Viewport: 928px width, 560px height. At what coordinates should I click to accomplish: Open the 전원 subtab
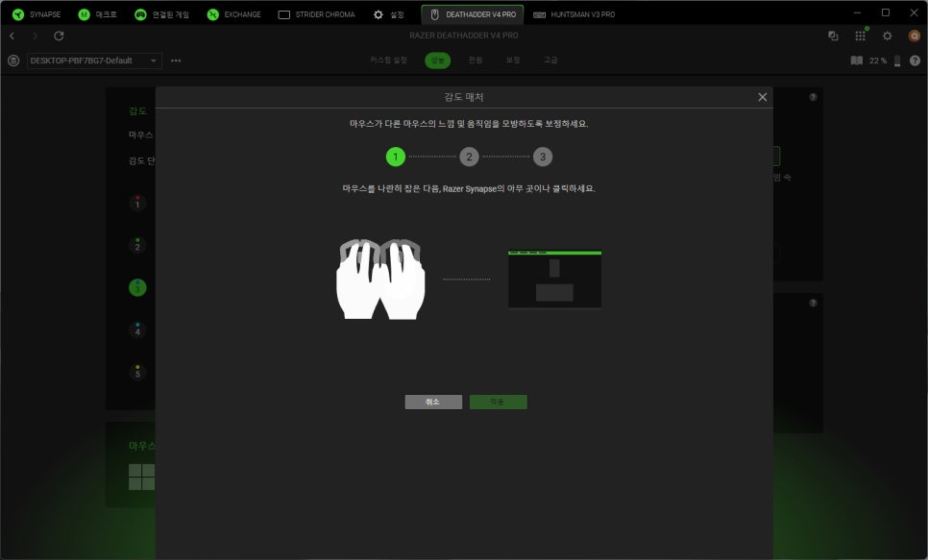point(476,60)
